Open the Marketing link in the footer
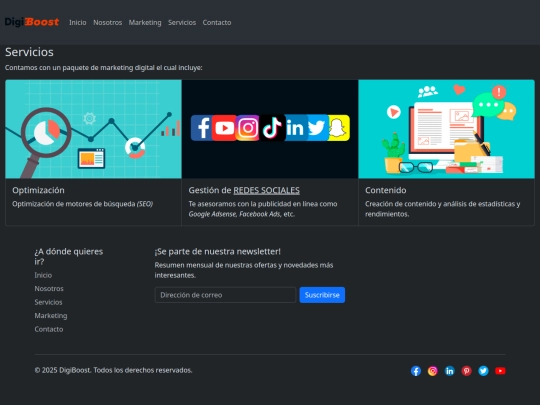Viewport: 540px width, 405px height. tap(51, 316)
